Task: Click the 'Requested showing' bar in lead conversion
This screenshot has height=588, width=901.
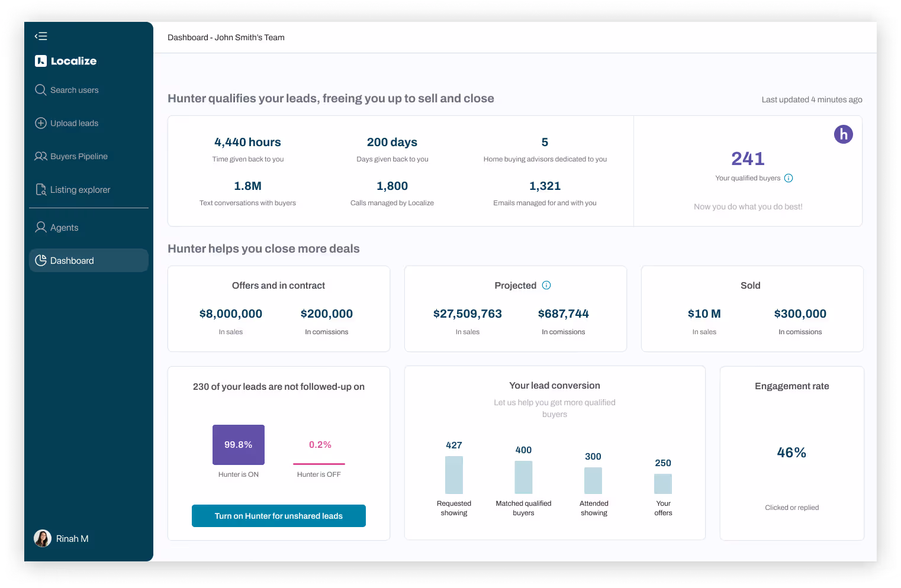Action: [453, 474]
